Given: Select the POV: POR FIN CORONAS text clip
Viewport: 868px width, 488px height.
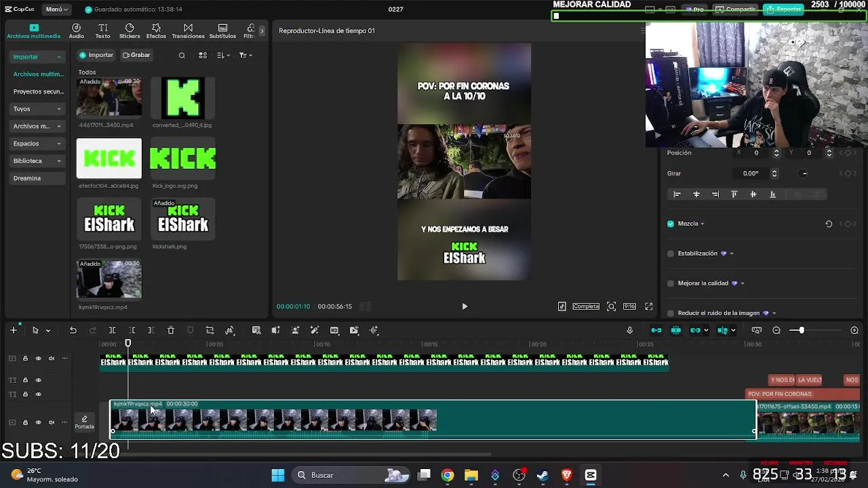Looking at the screenshot, I should [802, 394].
